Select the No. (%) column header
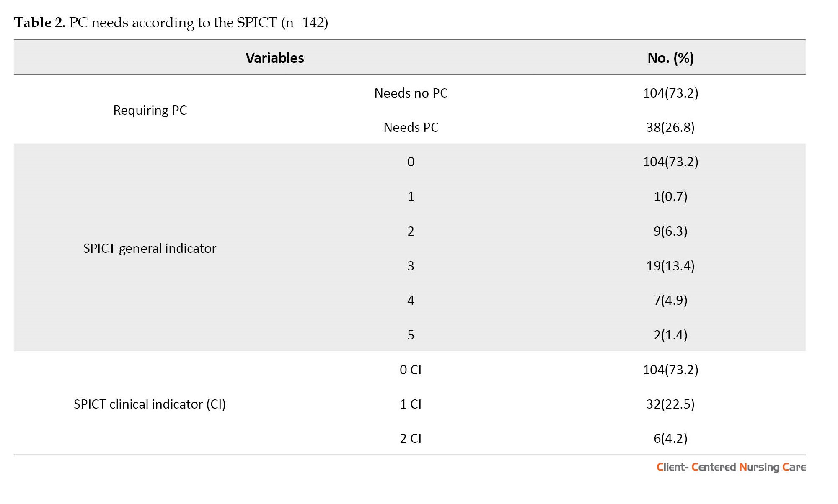The width and height of the screenshot is (838, 504). pyautogui.click(x=670, y=58)
